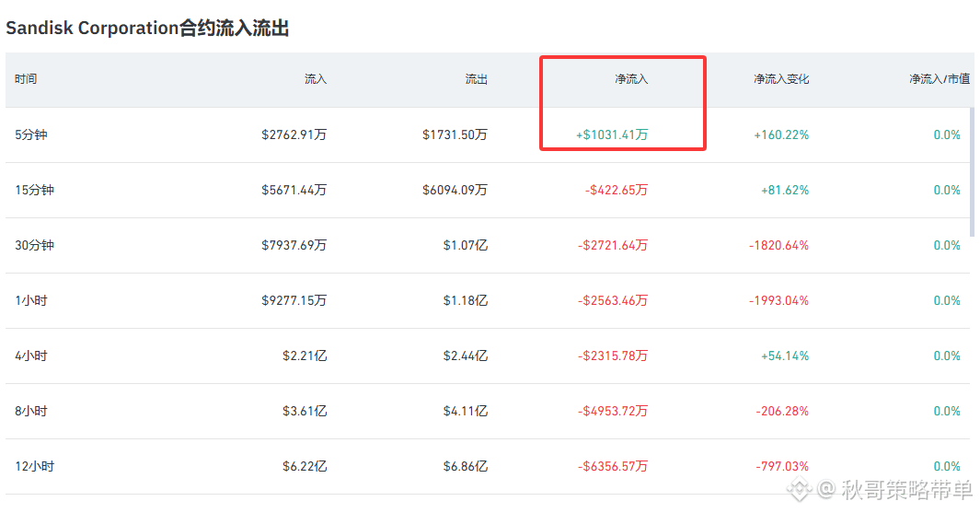Click change value +160.22%
The height and width of the screenshot is (513, 980).
(x=781, y=134)
